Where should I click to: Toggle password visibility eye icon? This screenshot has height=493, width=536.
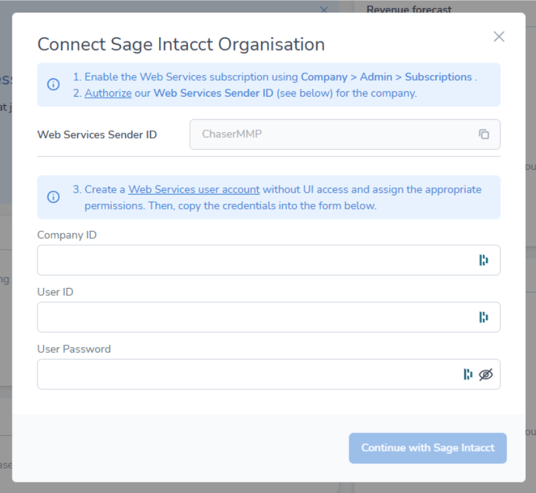pyautogui.click(x=486, y=374)
